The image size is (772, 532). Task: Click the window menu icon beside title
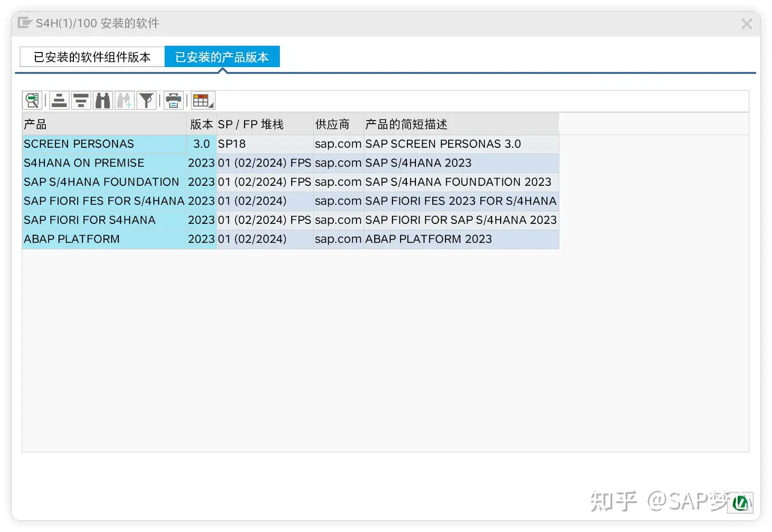pyautogui.click(x=25, y=23)
